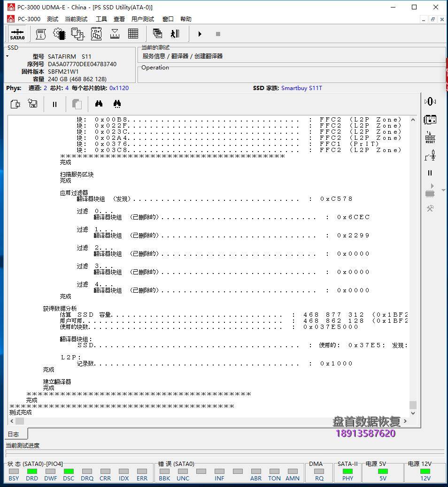Click the save log floppy disk icon
448x487 pixels.
coord(33,104)
